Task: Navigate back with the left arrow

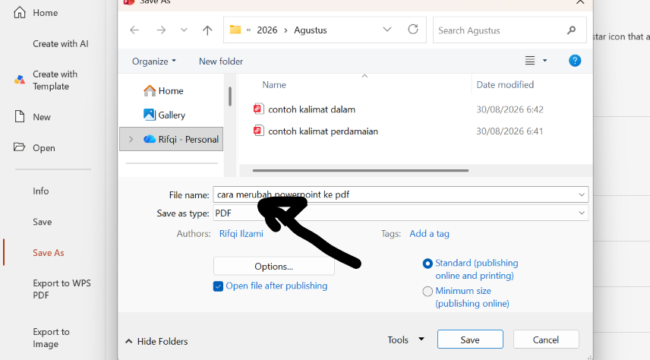Action: [134, 30]
